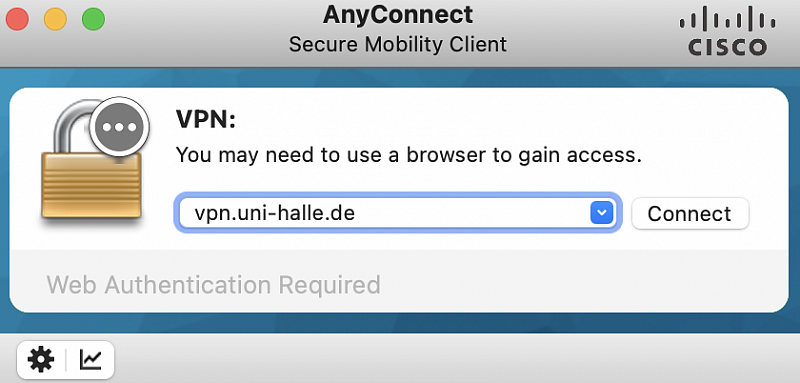Click the AnyConnect window title
The width and height of the screenshot is (800, 383).
398,15
